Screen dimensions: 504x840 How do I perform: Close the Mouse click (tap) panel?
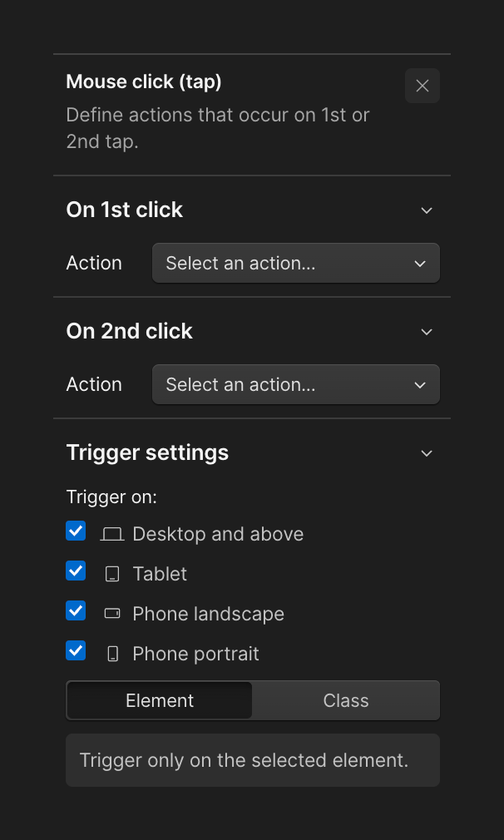coord(422,86)
